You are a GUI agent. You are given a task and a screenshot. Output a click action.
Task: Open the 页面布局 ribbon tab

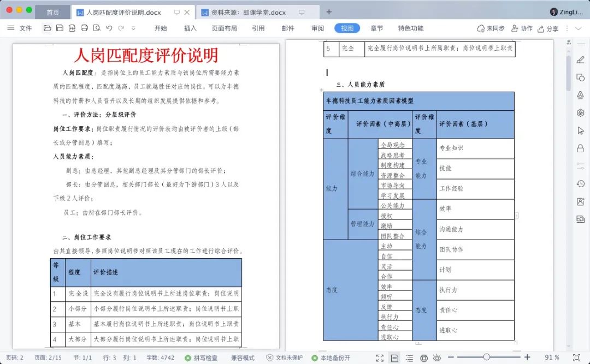tap(225, 28)
